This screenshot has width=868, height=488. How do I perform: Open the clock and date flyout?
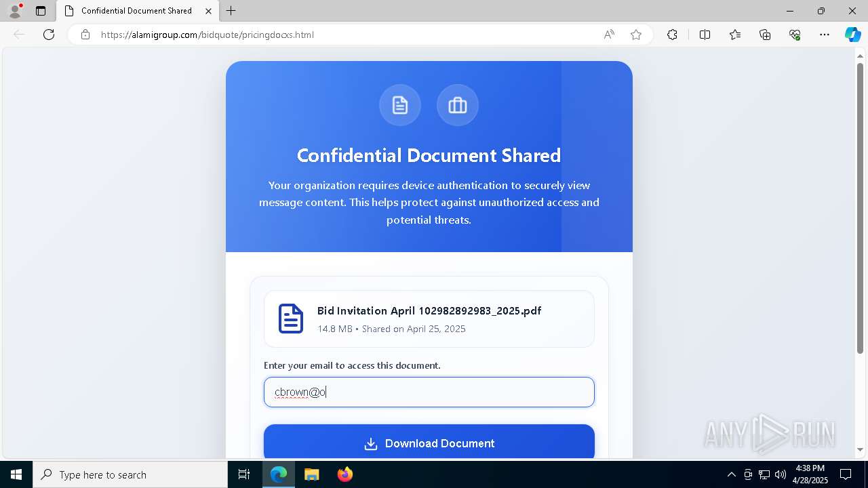[810, 474]
